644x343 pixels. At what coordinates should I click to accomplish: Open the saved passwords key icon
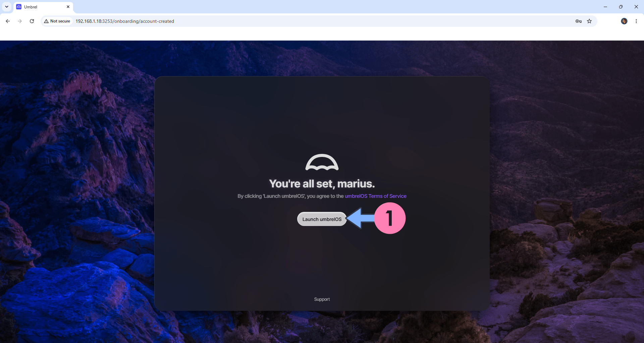(x=578, y=21)
